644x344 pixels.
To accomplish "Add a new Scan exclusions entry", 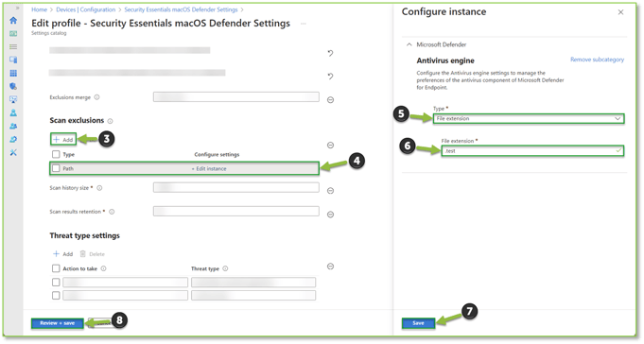I will coord(63,140).
